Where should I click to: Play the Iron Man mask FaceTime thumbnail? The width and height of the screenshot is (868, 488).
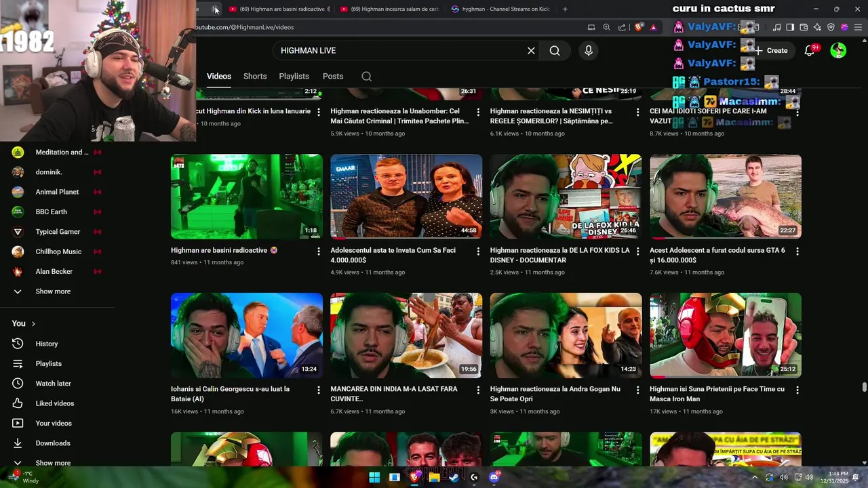(x=726, y=335)
